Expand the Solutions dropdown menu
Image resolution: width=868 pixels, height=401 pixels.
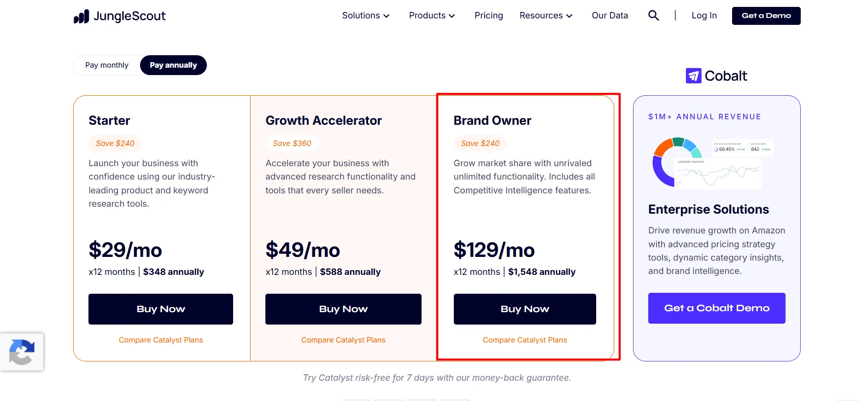pyautogui.click(x=366, y=16)
